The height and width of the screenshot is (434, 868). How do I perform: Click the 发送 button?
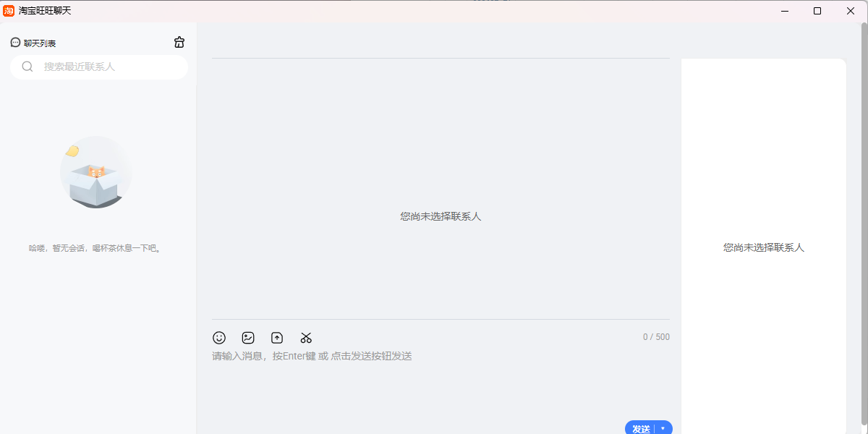[x=640, y=429]
